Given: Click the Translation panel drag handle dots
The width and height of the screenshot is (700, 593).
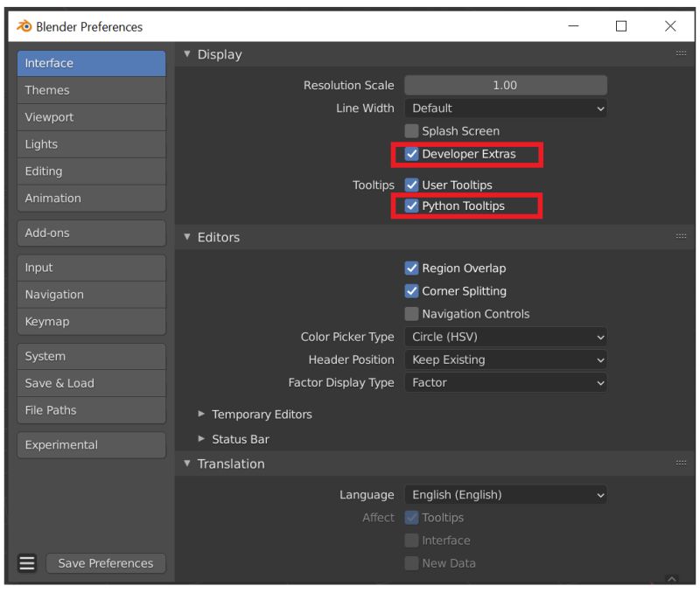Looking at the screenshot, I should tap(681, 464).
